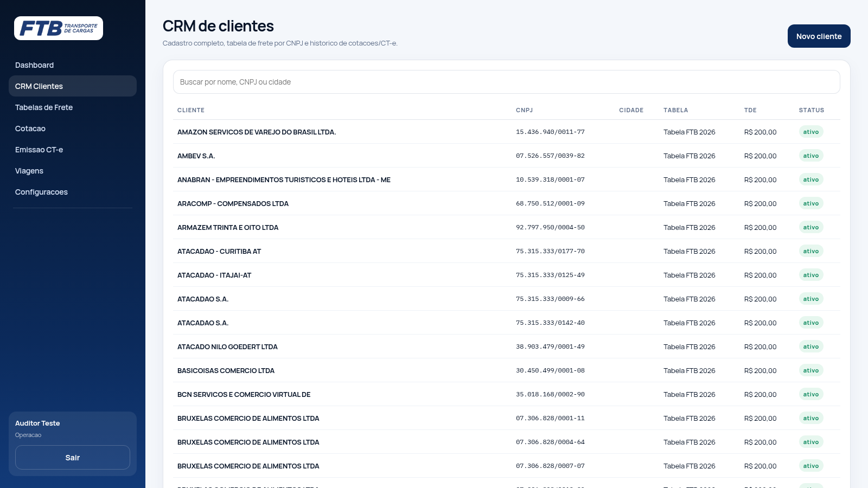868x488 pixels.
Task: Select CRM Clientes in the sidebar
Action: (x=73, y=86)
